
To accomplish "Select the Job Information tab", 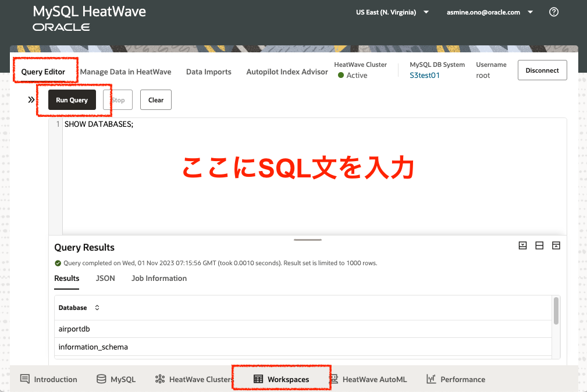I will (x=159, y=278).
